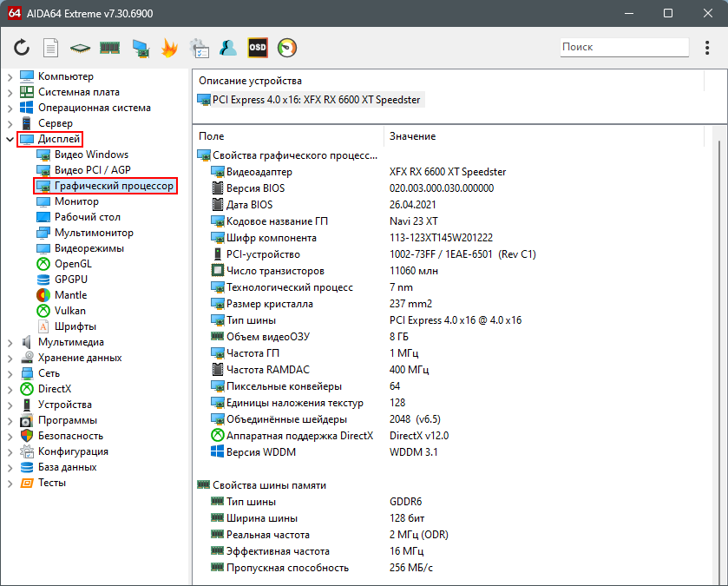Click the GDDR6 value

click(405, 502)
